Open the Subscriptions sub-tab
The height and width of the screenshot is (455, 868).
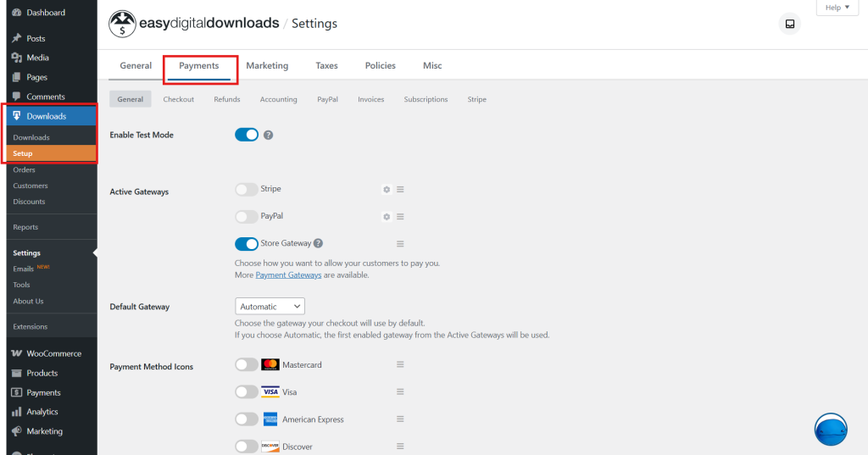point(426,99)
